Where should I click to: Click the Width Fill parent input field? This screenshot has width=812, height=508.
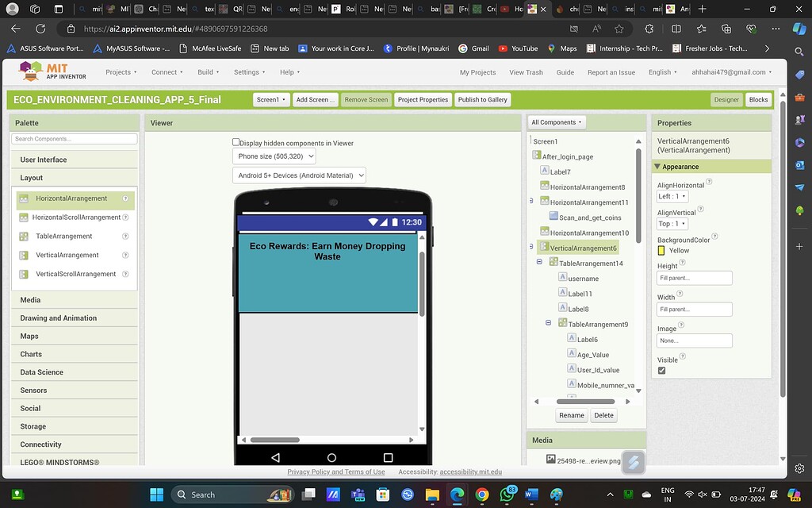pos(694,309)
